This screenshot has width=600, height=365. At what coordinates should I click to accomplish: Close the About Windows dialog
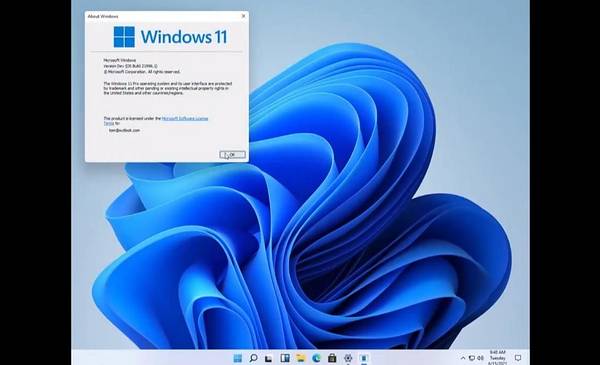pos(243,16)
